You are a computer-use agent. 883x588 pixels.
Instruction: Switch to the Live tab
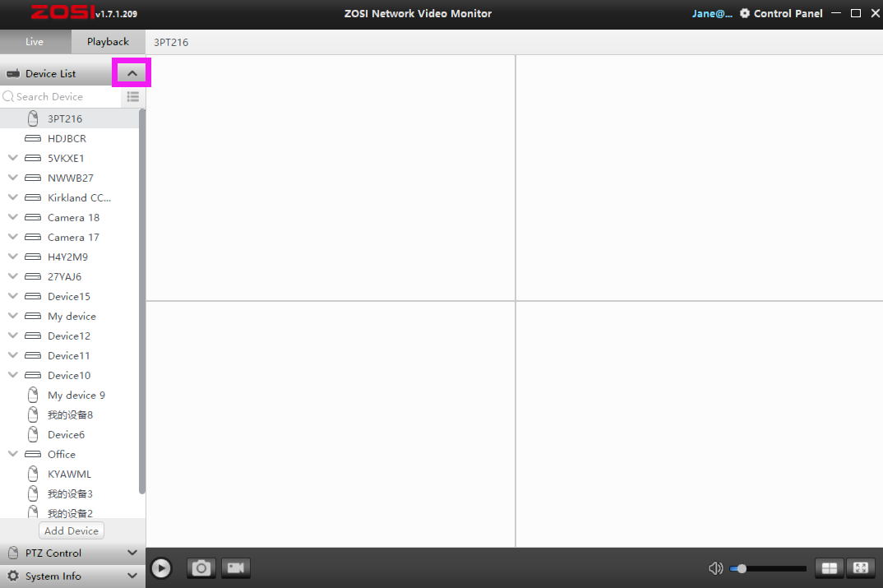pos(35,42)
